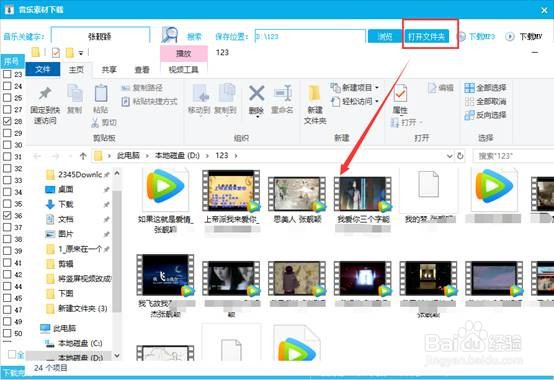
Task: Click the up-folder arrow in navigation bar
Action: [x=83, y=156]
